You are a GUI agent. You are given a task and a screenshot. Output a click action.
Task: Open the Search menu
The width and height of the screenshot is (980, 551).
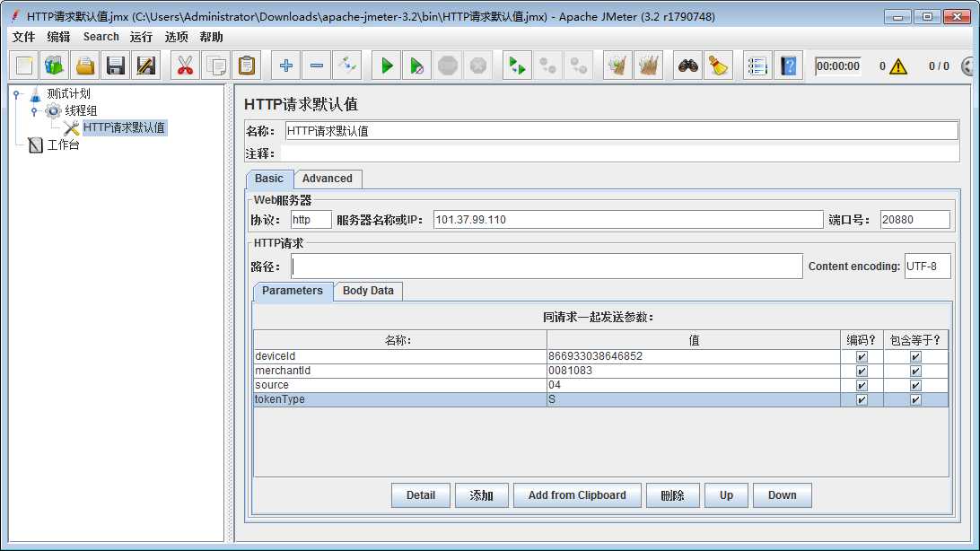101,37
